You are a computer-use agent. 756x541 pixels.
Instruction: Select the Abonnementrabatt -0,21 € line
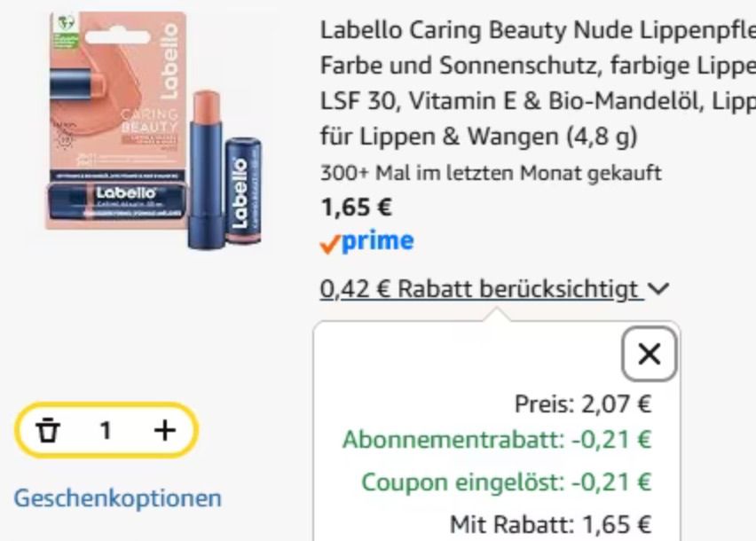497,439
